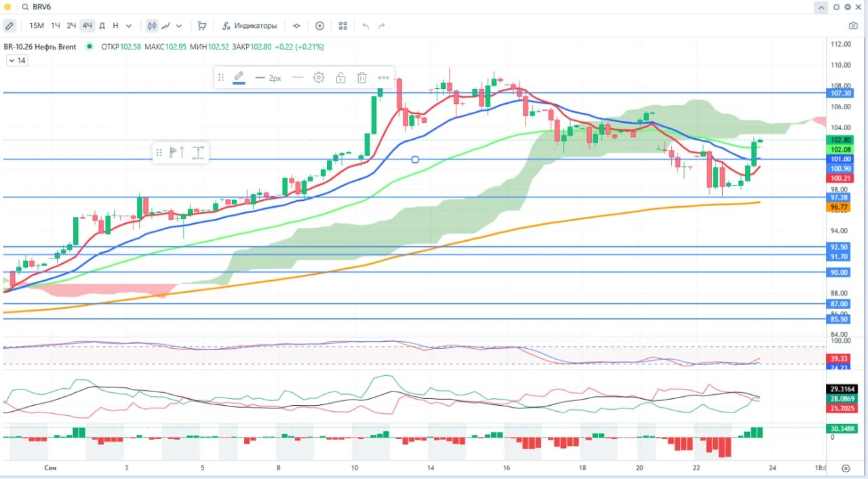The height and width of the screenshot is (479, 868).
Task: Delete the selected line with trash icon
Action: tap(362, 77)
